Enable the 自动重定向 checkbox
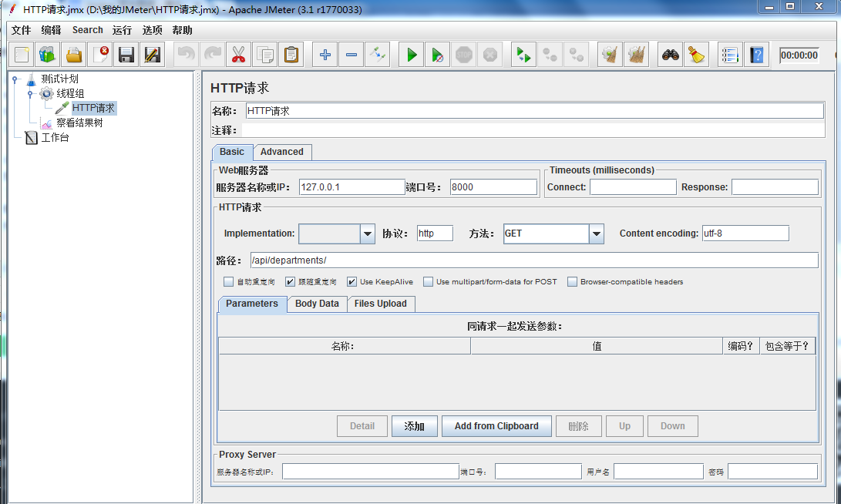 tap(228, 281)
